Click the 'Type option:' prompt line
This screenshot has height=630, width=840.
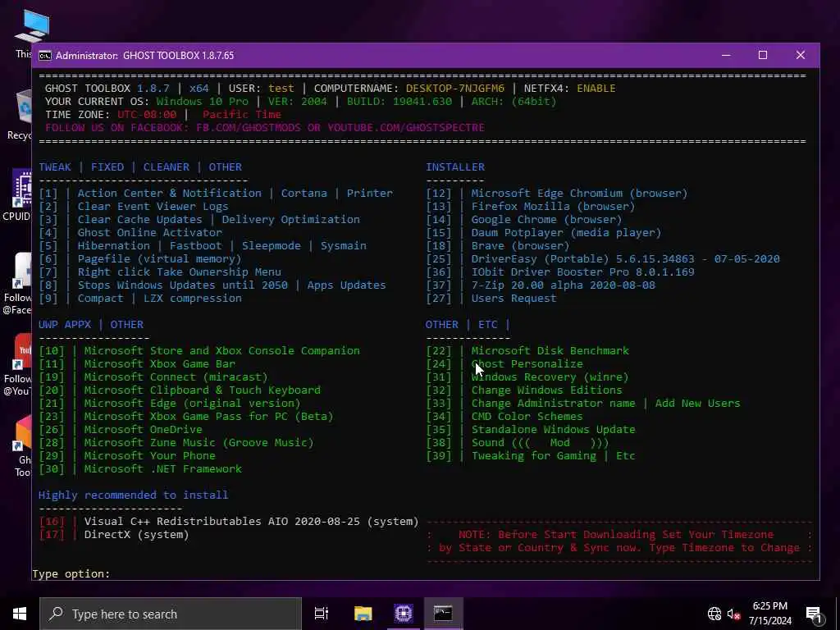pyautogui.click(x=71, y=573)
